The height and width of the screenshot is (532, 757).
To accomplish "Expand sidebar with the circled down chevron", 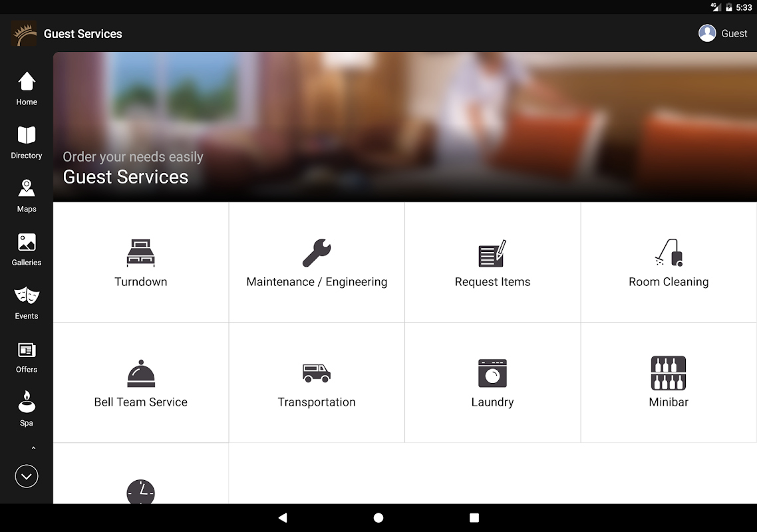I will [x=27, y=477].
